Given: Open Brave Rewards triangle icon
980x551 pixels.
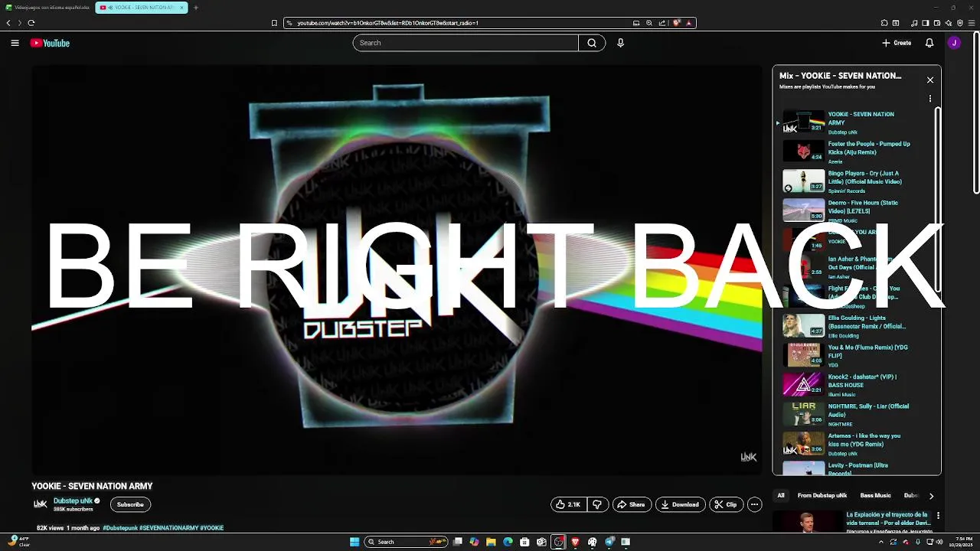Looking at the screenshot, I should point(689,23).
